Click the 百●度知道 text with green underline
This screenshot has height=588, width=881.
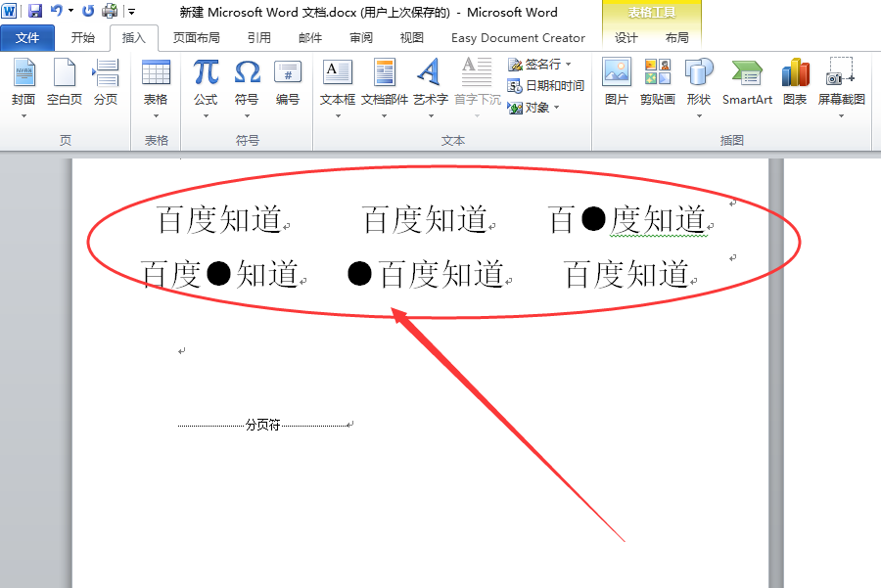click(627, 219)
